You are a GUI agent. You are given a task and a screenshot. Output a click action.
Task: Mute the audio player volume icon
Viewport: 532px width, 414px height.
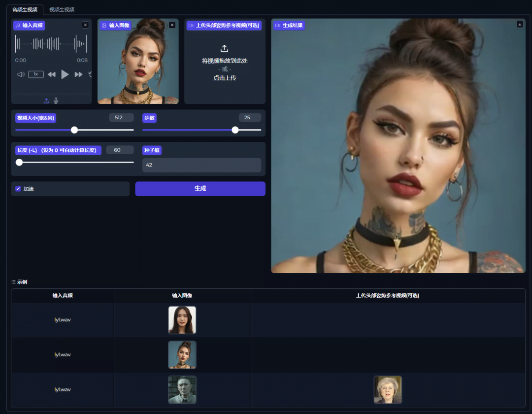tap(20, 74)
